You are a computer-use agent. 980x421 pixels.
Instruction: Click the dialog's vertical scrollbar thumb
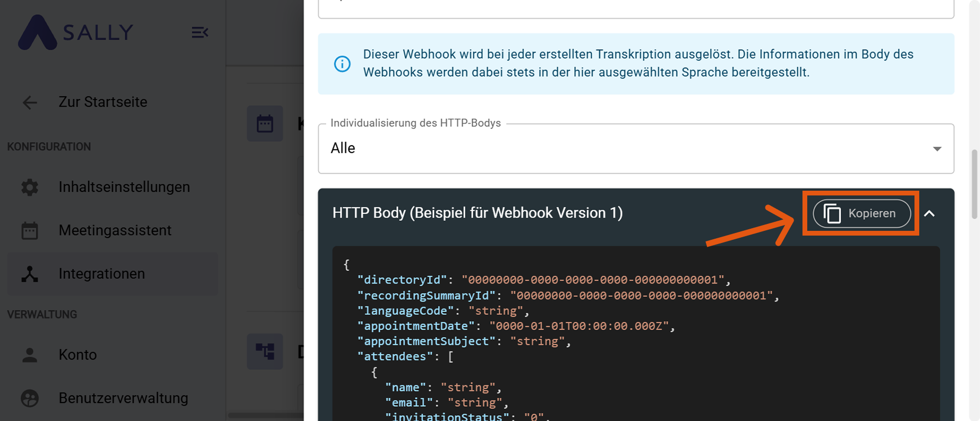pyautogui.click(x=974, y=184)
